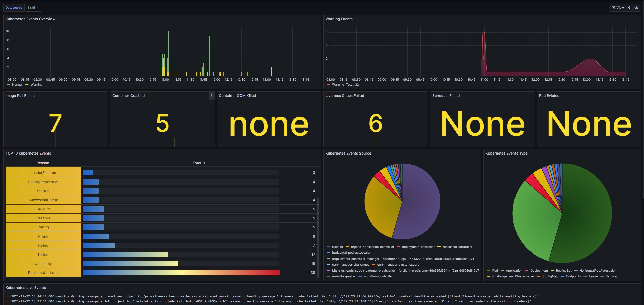The image size is (644, 305).
Task: Click kubelet legend color marker
Action: [x=328, y=247]
